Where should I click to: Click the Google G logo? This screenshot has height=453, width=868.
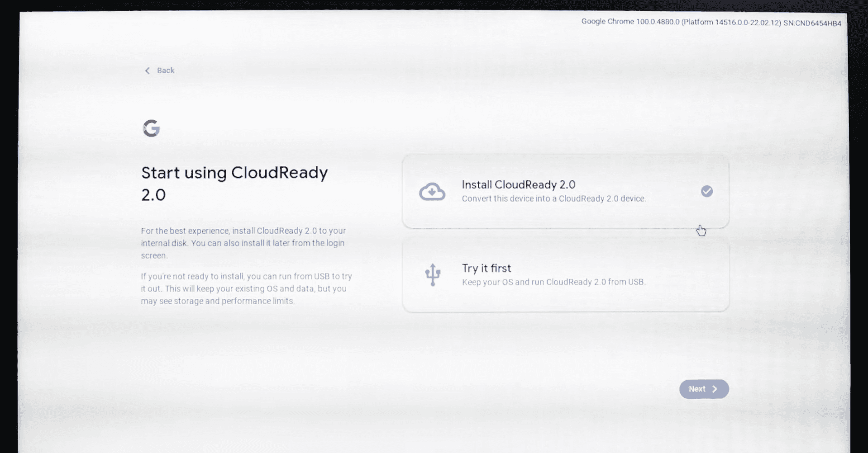point(151,128)
